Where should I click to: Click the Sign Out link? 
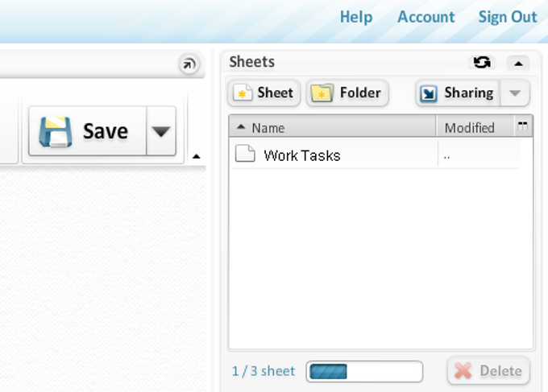click(x=508, y=17)
